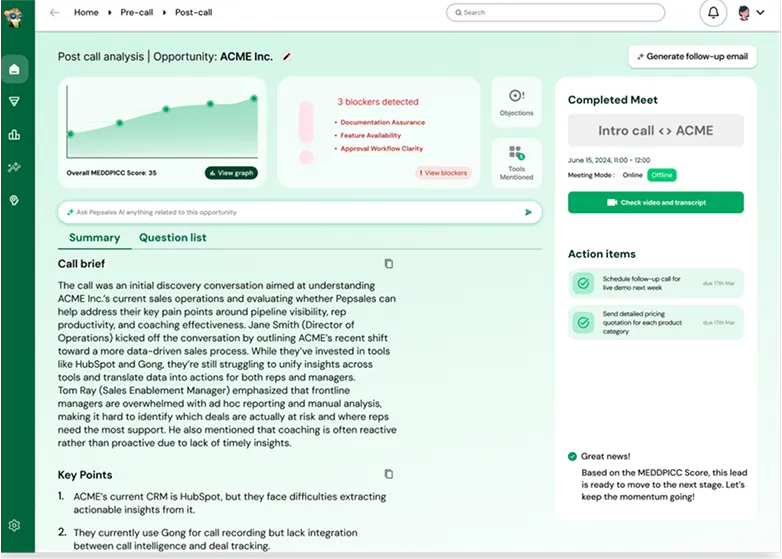
Task: Go to Home breadcrumb
Action: tap(86, 12)
